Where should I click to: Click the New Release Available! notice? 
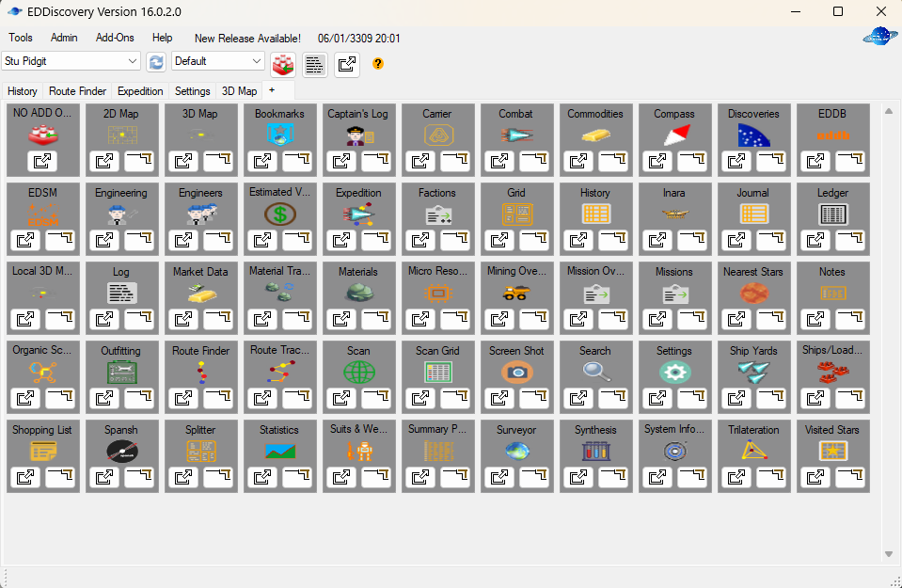coord(247,38)
